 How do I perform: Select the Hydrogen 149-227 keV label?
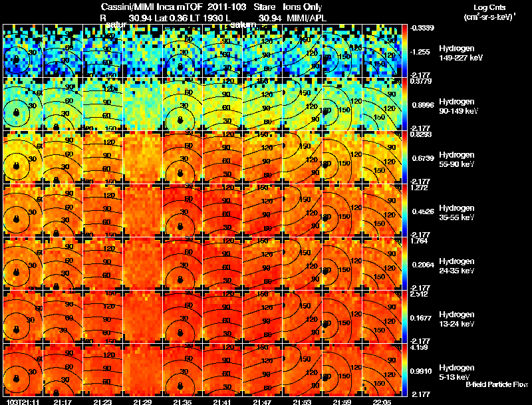pos(460,53)
